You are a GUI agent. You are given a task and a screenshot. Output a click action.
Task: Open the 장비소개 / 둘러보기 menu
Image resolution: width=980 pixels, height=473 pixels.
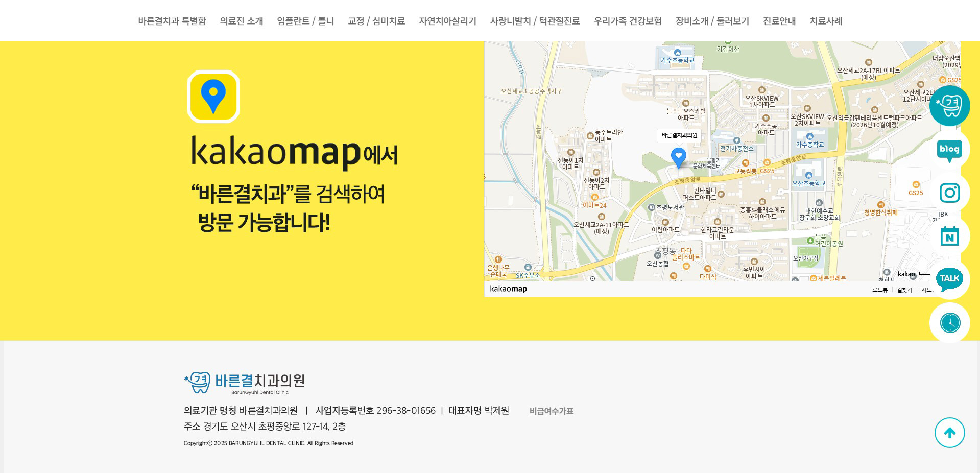coord(712,21)
